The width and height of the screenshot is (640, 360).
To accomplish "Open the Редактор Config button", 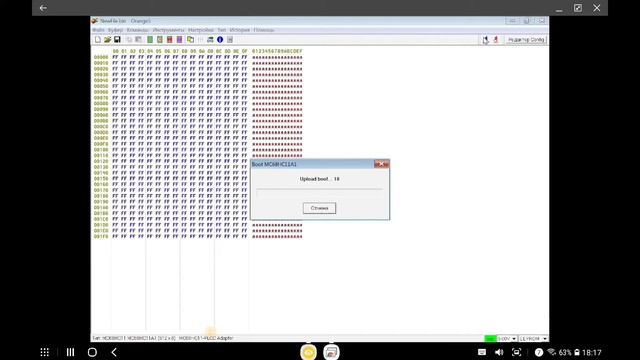I will [x=526, y=40].
